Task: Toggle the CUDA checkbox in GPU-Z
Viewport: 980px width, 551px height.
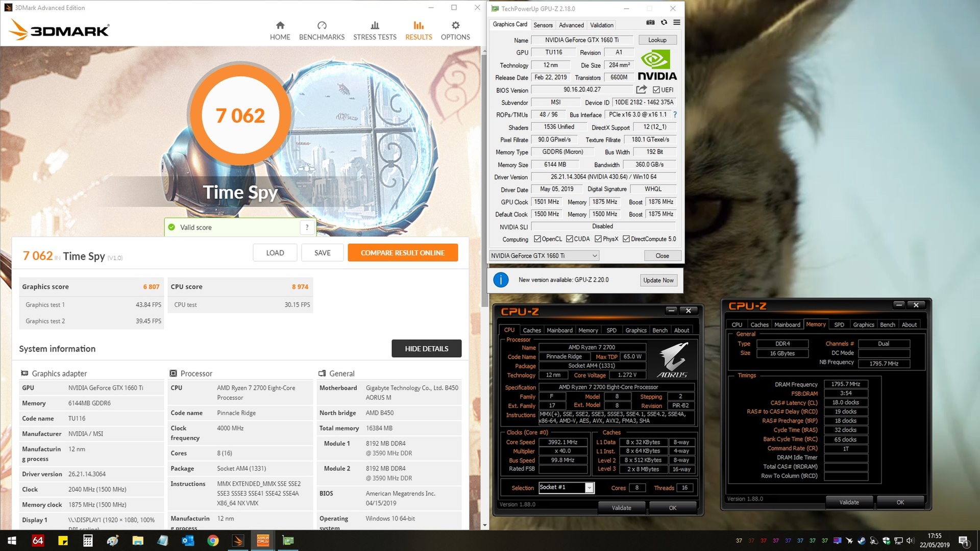Action: 569,239
